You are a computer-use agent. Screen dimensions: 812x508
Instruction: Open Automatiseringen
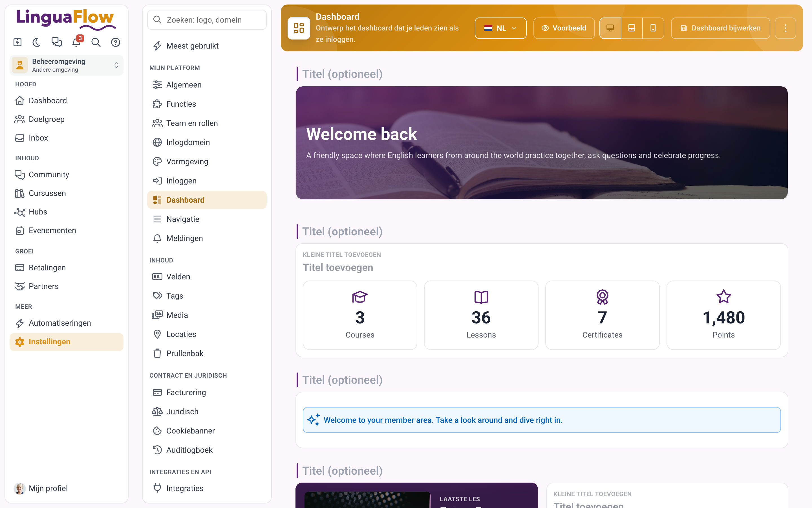pyautogui.click(x=67, y=323)
